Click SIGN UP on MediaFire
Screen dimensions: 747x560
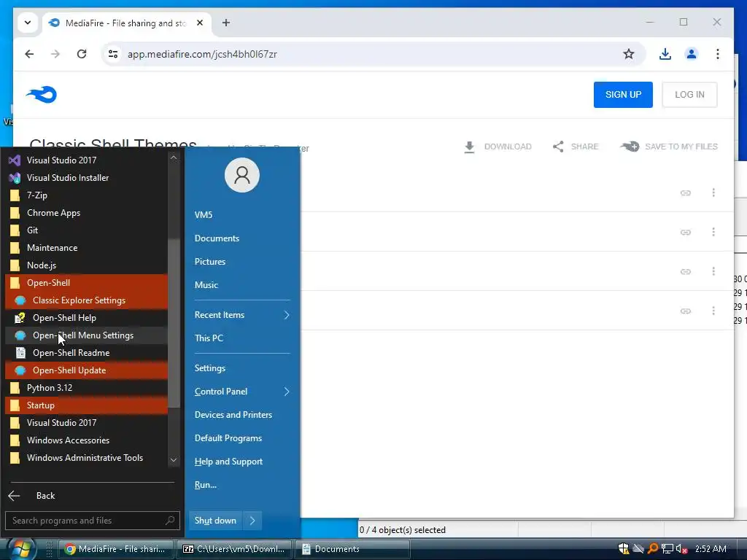(623, 94)
